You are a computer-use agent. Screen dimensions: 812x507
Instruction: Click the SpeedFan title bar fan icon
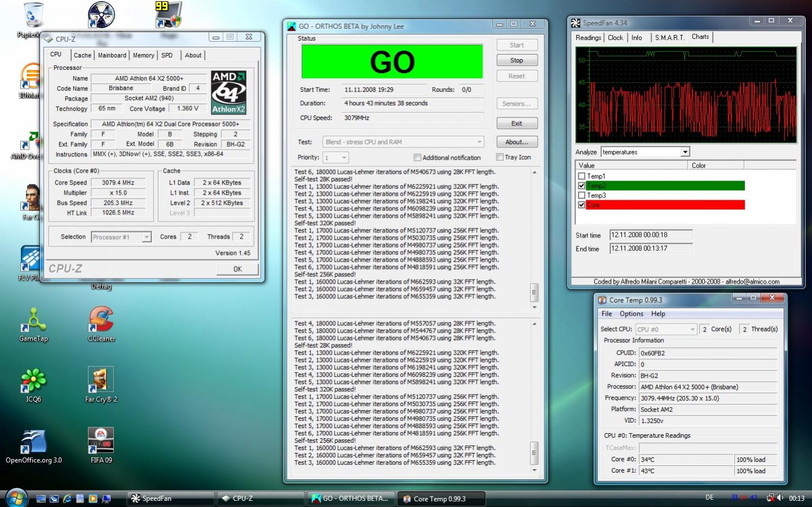pos(575,23)
